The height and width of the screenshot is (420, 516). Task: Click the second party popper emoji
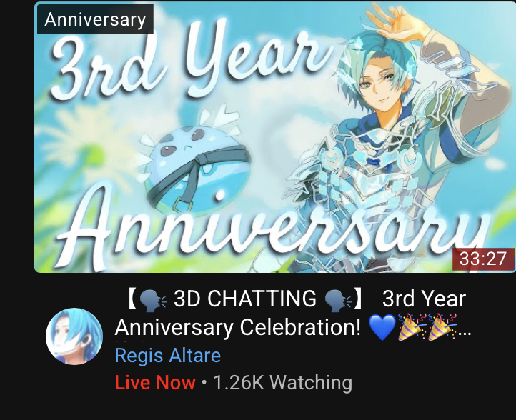pos(442,327)
